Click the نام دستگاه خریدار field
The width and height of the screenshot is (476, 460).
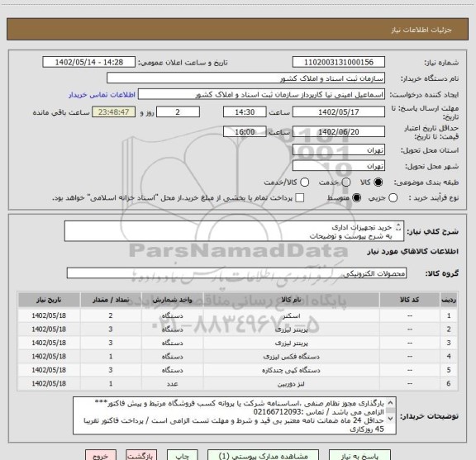246,78
